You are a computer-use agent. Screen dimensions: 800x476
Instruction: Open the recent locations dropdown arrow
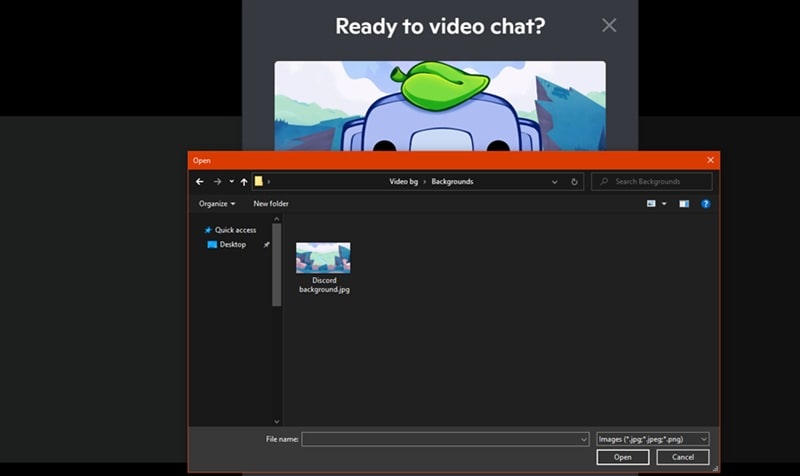(231, 182)
